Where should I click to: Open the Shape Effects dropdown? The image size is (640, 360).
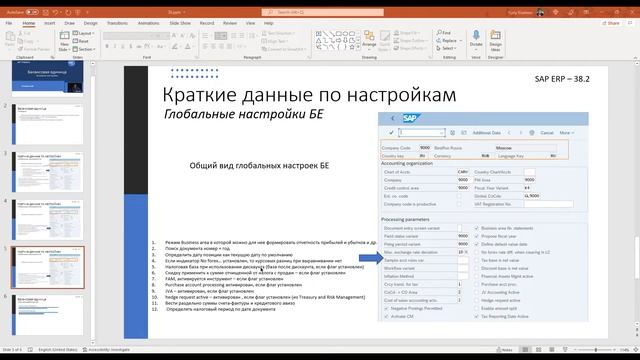coord(409,48)
